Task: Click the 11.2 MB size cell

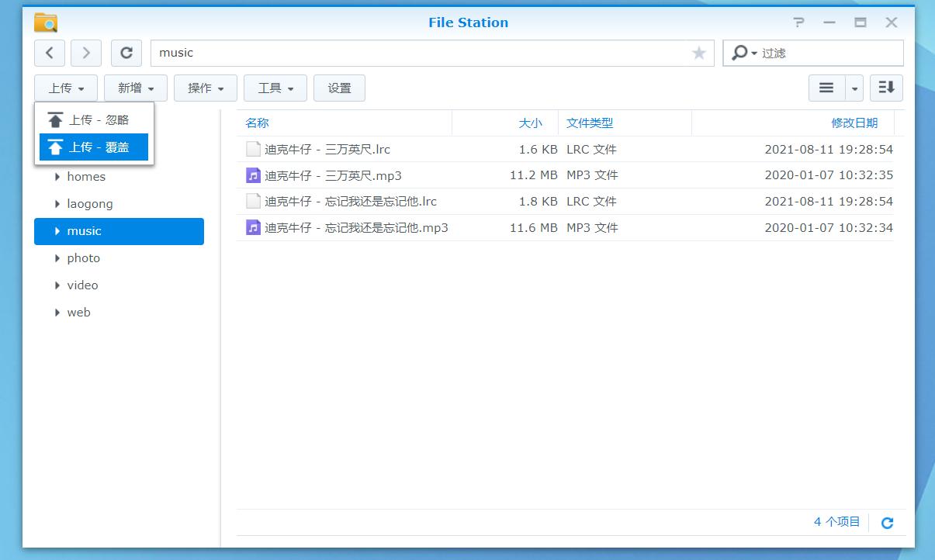Action: pos(534,175)
